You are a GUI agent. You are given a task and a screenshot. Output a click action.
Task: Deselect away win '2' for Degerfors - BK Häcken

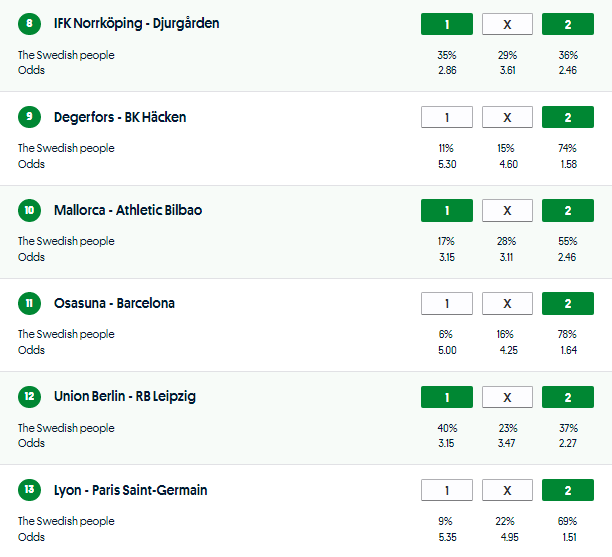click(567, 118)
